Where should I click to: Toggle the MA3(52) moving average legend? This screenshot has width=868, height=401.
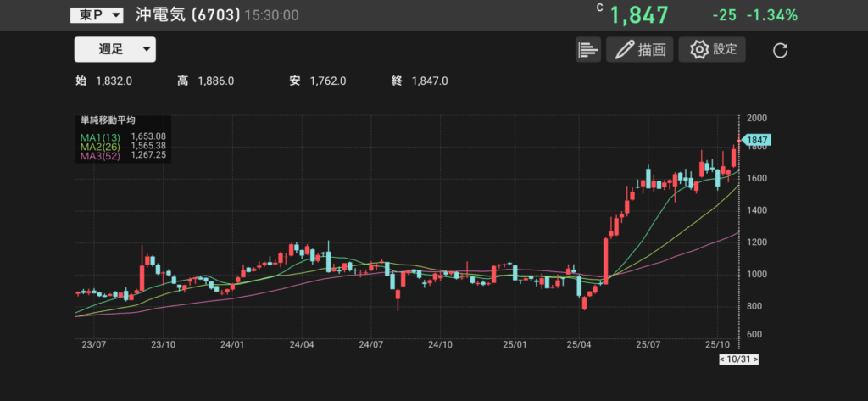pyautogui.click(x=98, y=156)
